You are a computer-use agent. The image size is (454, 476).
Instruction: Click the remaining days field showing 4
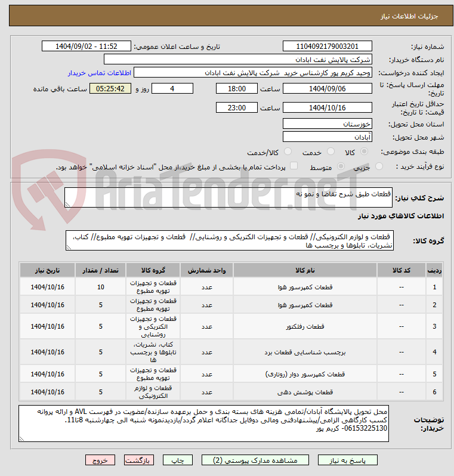pos(172,89)
